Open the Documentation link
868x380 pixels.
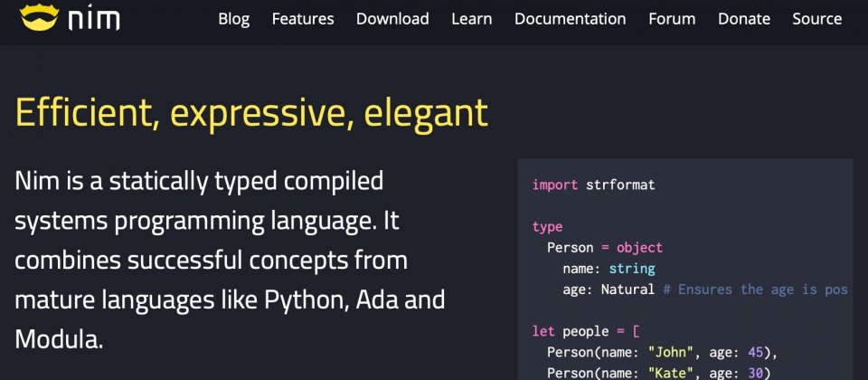(571, 19)
